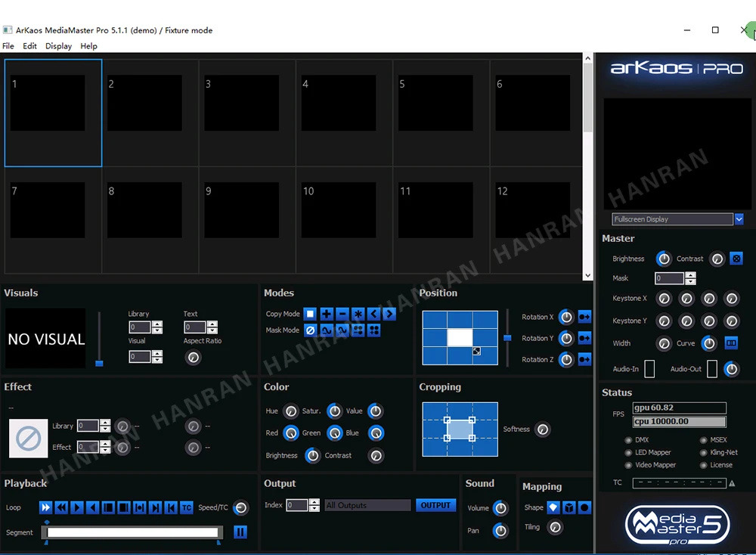
Task: Increase the Visuals Library stepper value
Action: pyautogui.click(x=157, y=324)
